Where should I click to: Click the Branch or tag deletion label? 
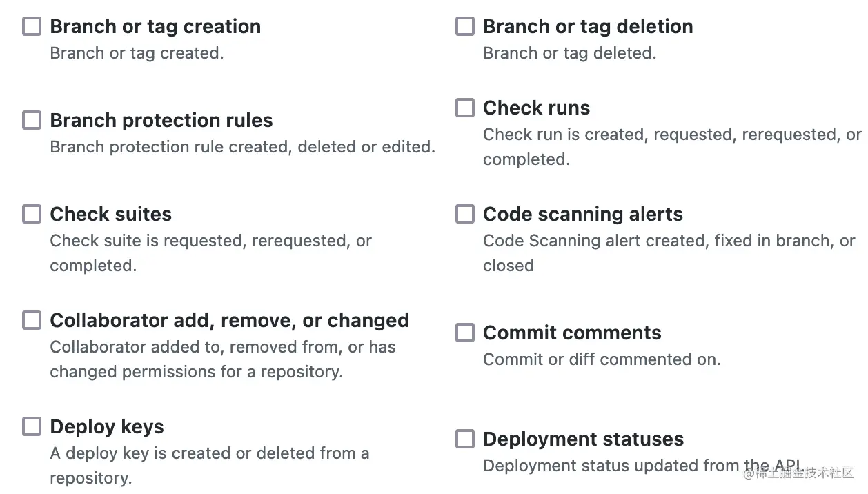[588, 26]
